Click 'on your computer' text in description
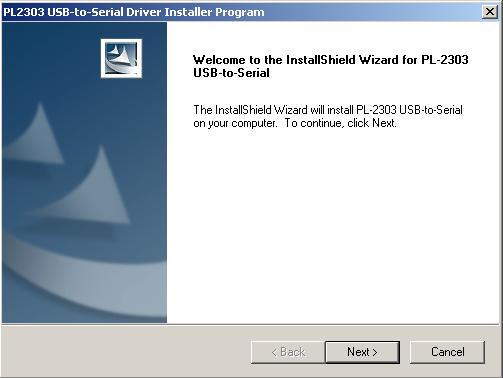Image resolution: width=503 pixels, height=378 pixels. tap(235, 123)
